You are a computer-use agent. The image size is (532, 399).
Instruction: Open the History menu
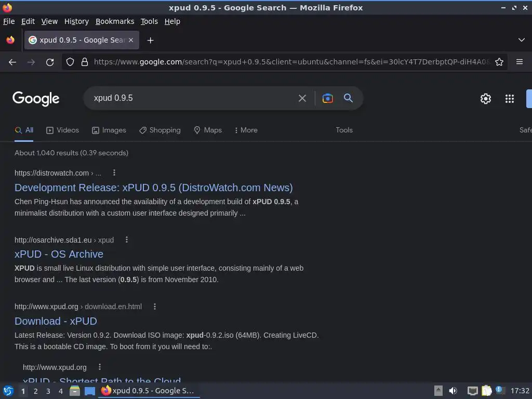click(76, 21)
